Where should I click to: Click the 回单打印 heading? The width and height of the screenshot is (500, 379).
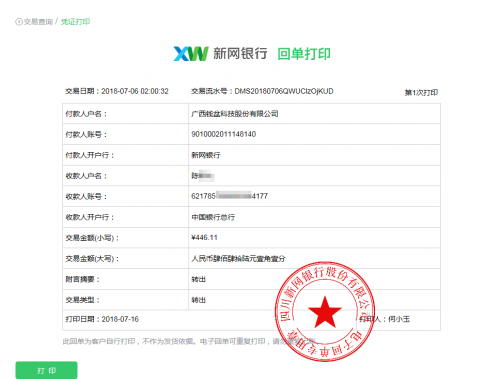(304, 54)
